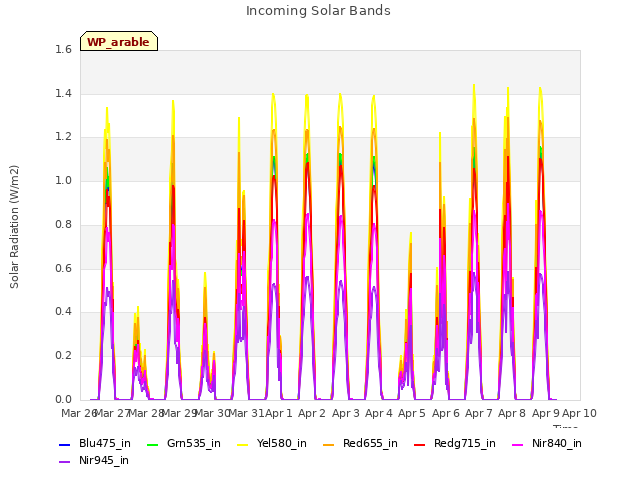Click the 0.0 y-axis tick label
The image size is (640, 480).
(63, 400)
